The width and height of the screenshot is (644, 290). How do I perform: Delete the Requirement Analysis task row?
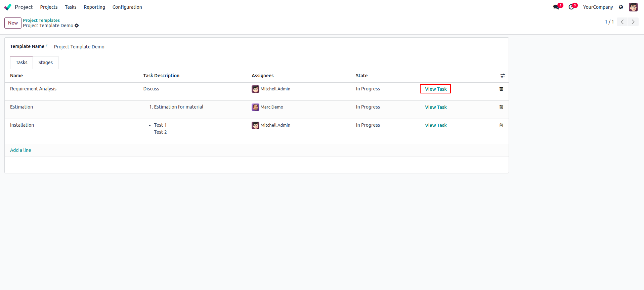501,89
